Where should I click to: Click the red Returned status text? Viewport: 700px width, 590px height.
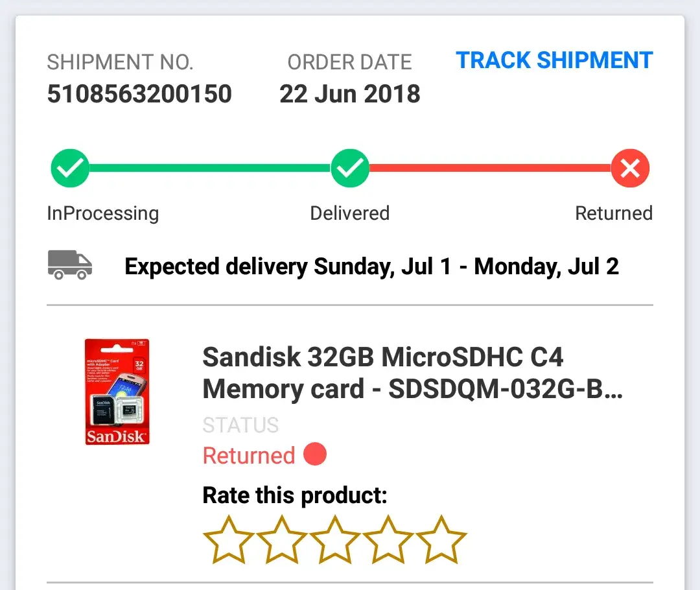[249, 456]
